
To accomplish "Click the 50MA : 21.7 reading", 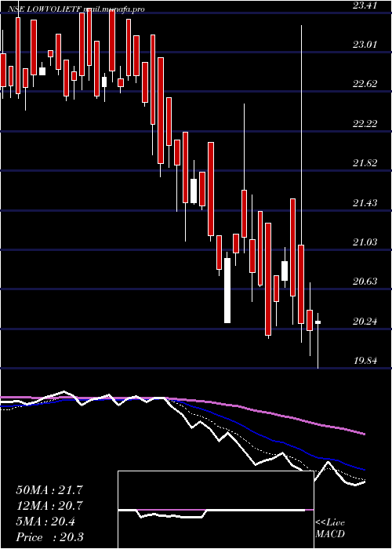I will (x=49, y=490).
